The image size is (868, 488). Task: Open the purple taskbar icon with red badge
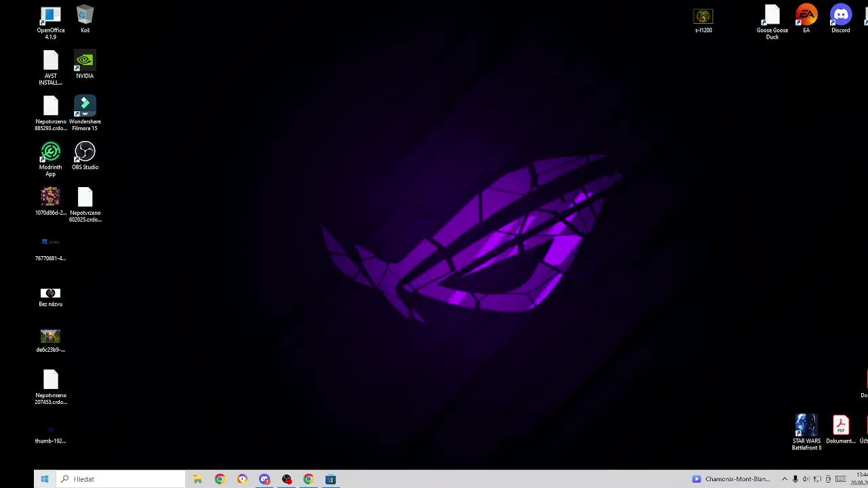point(264,479)
